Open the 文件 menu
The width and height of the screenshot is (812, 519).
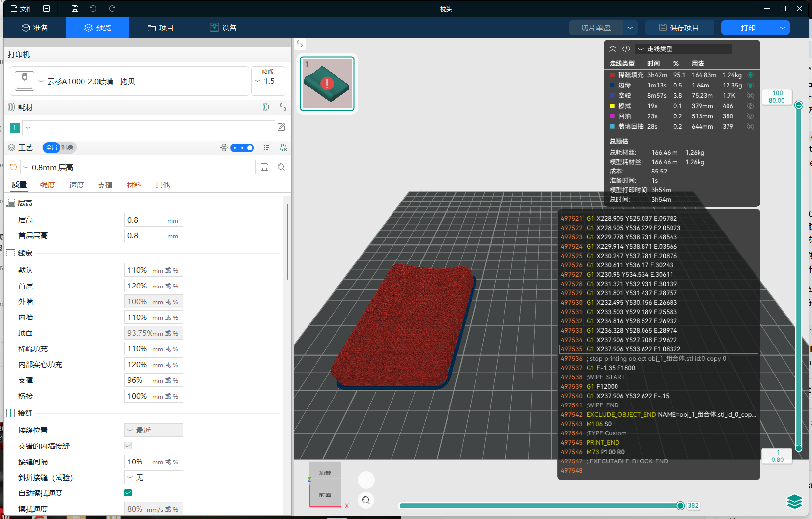pyautogui.click(x=21, y=9)
